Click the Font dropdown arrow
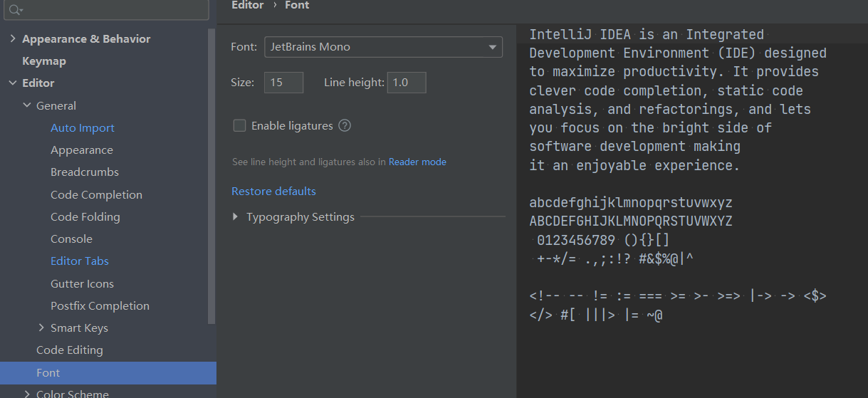This screenshot has height=398, width=868. 492,47
